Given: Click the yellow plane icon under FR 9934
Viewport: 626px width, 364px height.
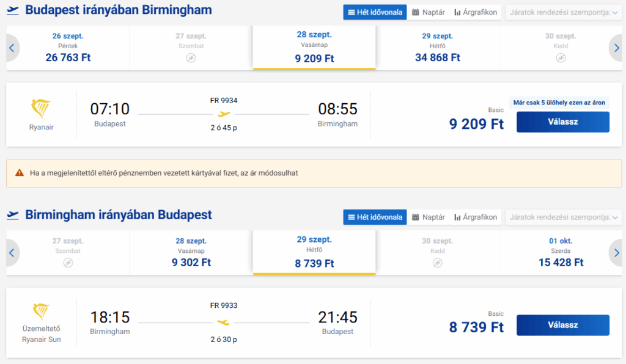Looking at the screenshot, I should 224,114.
